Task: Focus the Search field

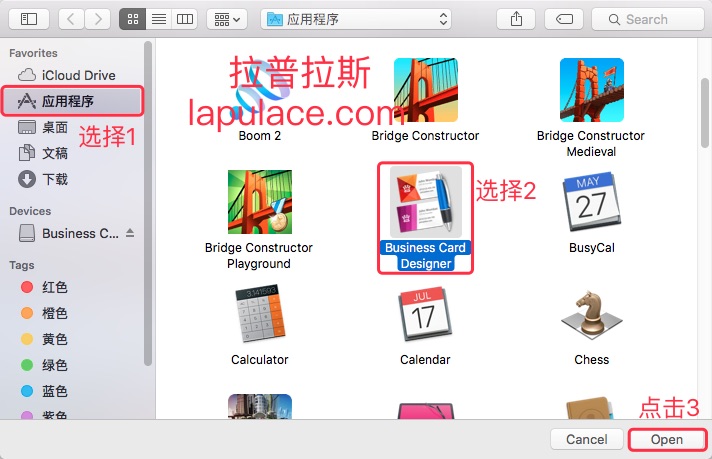Action: [x=648, y=19]
